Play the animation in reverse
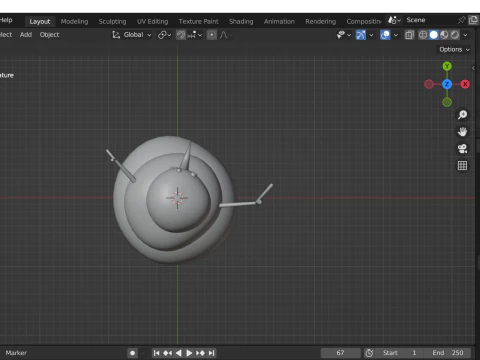Screen dimensions: 480x360 179,353
